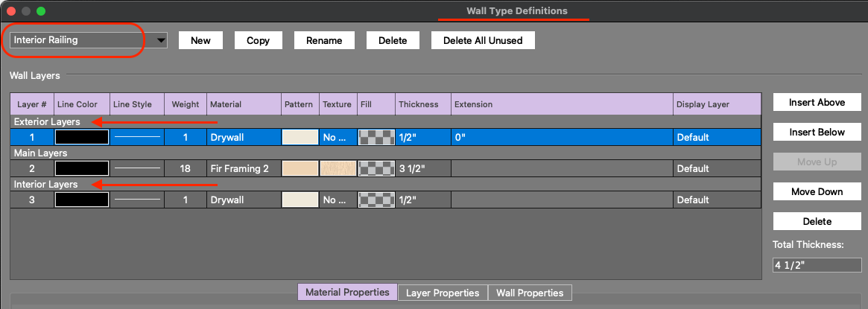Open the Interior Railing wall type dropdown

pos(89,40)
